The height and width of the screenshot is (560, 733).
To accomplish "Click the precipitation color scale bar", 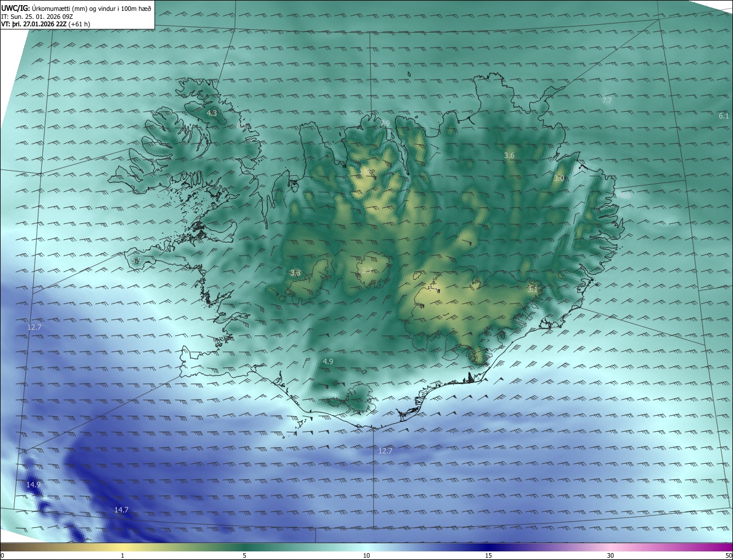I will click(x=366, y=547).
